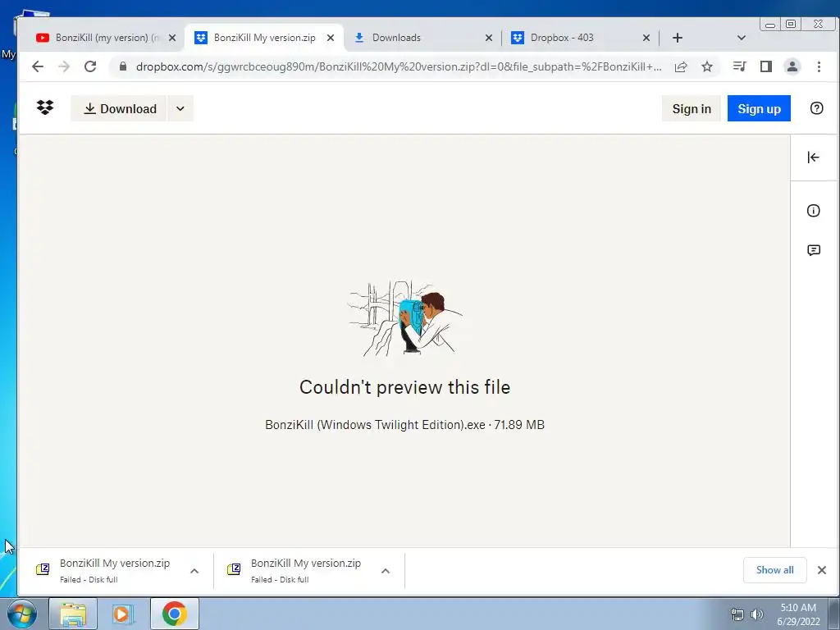This screenshot has height=630, width=840.
Task: Open the file info icon in sidebar
Action: (x=813, y=211)
